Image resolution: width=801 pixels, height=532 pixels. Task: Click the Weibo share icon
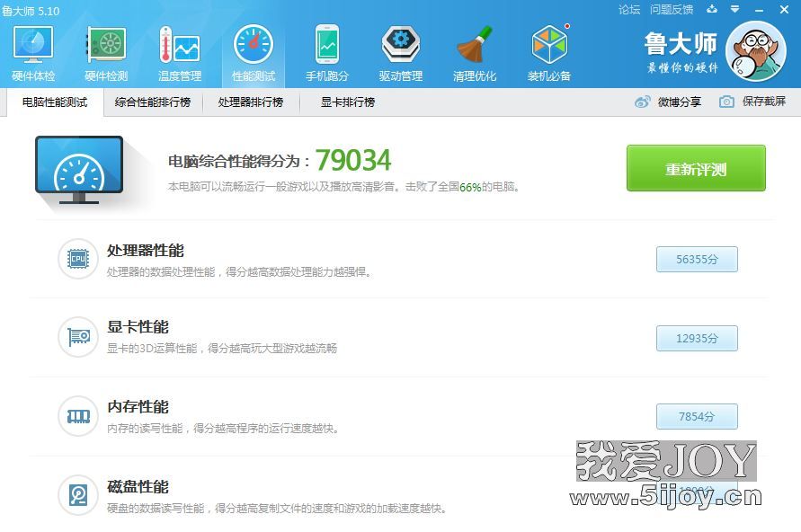pyautogui.click(x=642, y=102)
